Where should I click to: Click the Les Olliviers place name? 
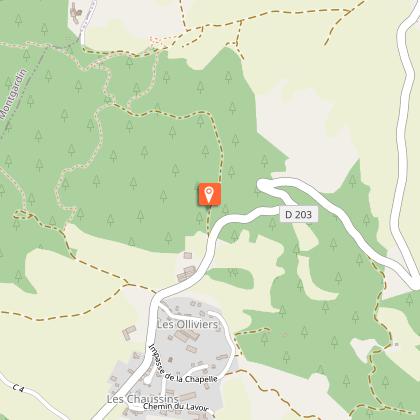pos(187,324)
